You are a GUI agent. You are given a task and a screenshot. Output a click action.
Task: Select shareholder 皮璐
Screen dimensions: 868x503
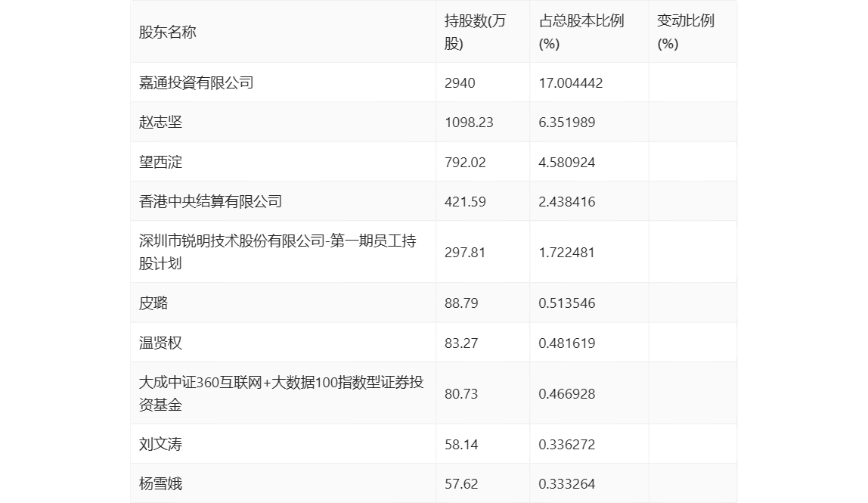coord(153,303)
